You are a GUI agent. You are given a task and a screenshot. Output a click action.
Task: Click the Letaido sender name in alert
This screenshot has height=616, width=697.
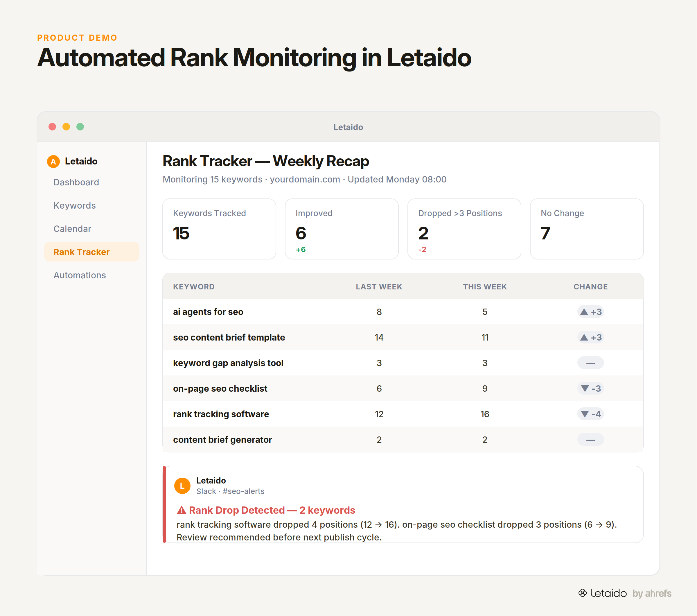point(211,480)
